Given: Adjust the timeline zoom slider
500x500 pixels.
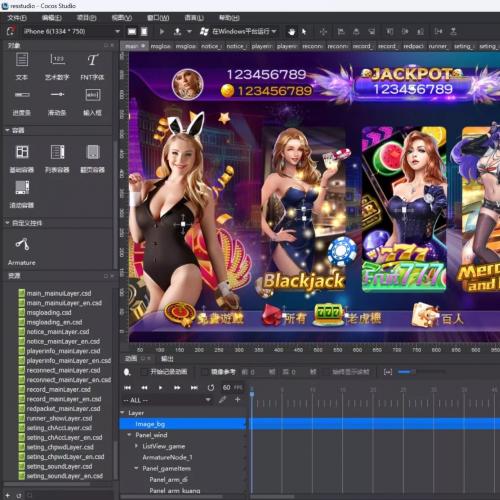Looking at the screenshot, I should click(x=421, y=372).
